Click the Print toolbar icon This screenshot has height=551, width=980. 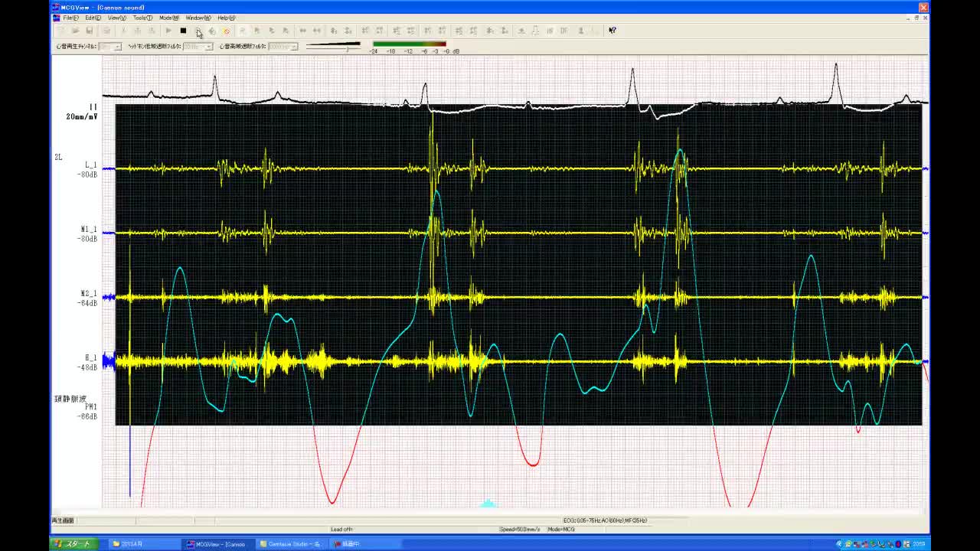106,31
